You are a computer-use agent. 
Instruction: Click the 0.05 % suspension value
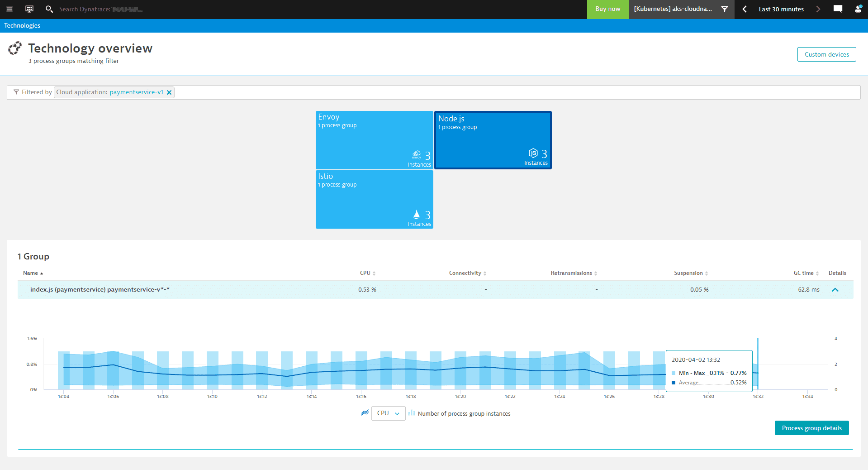[x=699, y=290]
